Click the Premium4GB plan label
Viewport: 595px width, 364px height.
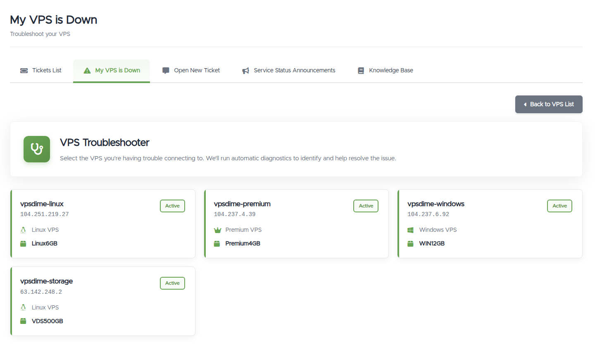tap(243, 243)
